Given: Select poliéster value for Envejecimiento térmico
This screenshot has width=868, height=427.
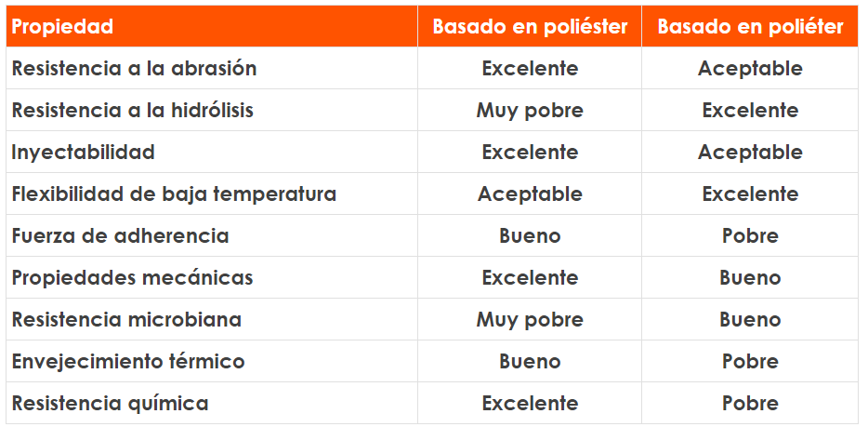Looking at the screenshot, I should pyautogui.click(x=530, y=362).
